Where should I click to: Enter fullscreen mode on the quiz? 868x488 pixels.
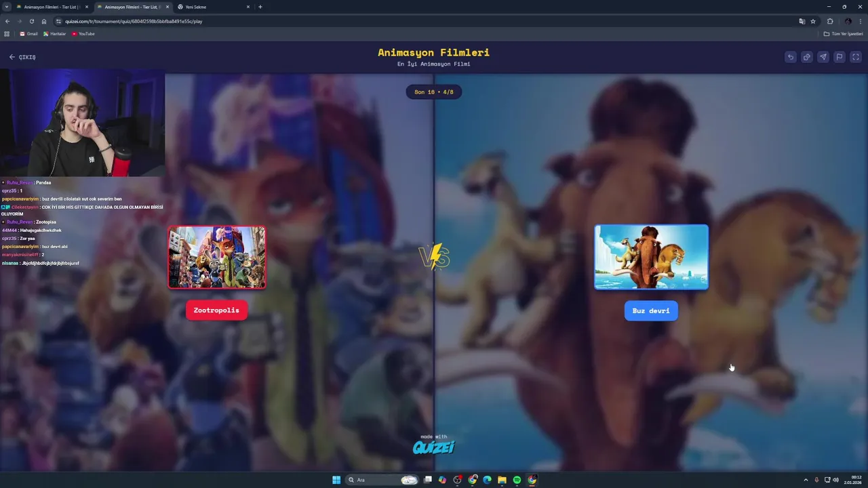click(855, 57)
